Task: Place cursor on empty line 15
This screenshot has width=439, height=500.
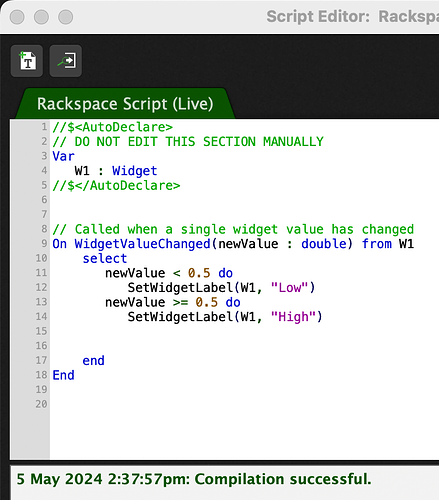Action: click(243, 331)
